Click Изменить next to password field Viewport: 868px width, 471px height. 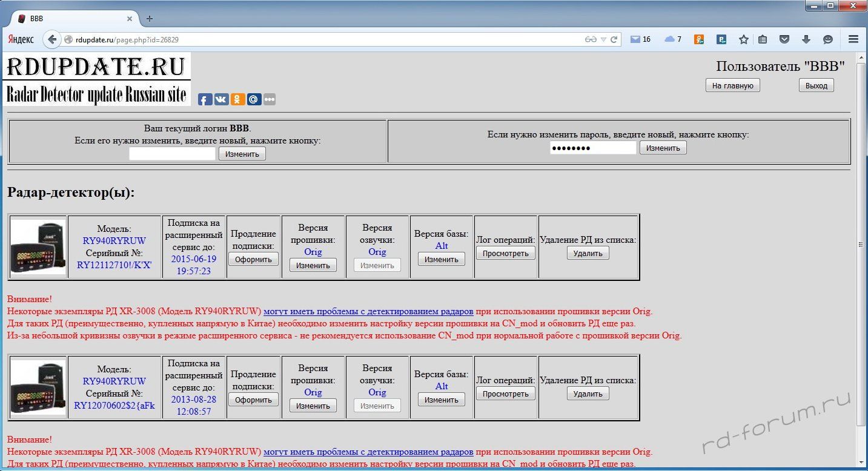click(x=663, y=148)
